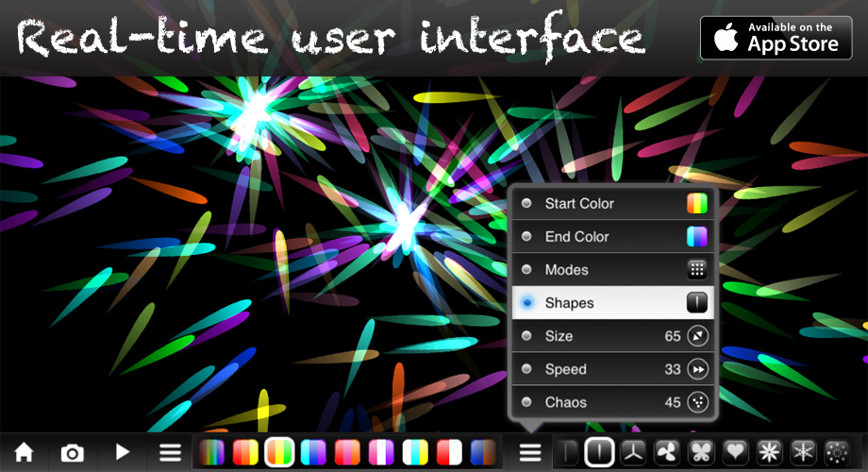
Task: Toggle the Modes radio dot
Action: click(x=526, y=270)
